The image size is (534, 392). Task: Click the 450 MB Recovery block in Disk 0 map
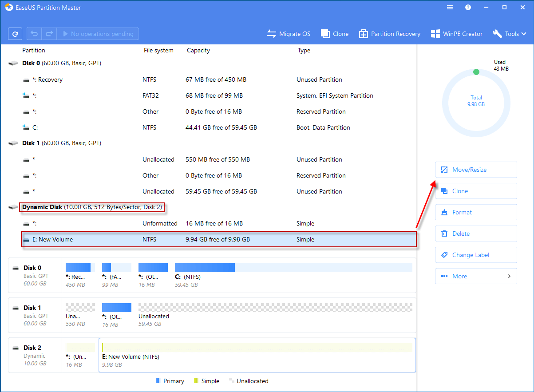[x=80, y=275]
